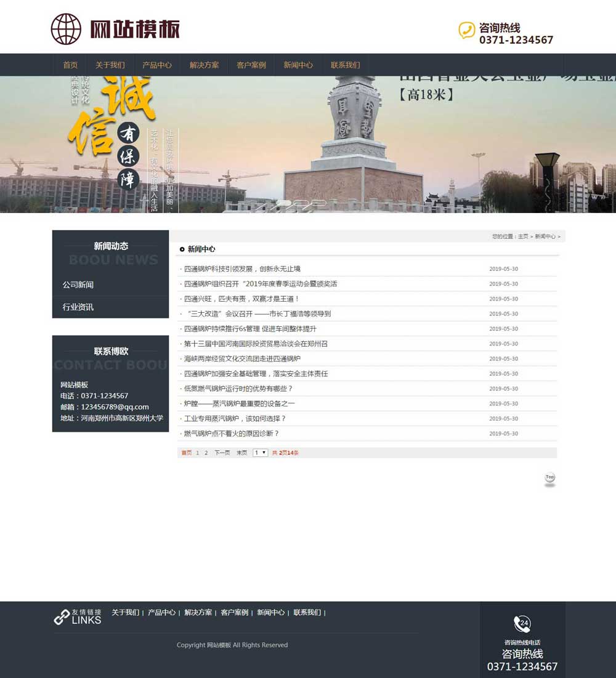Click 关于我们 link in the footer
The width and height of the screenshot is (616, 678).
(126, 612)
